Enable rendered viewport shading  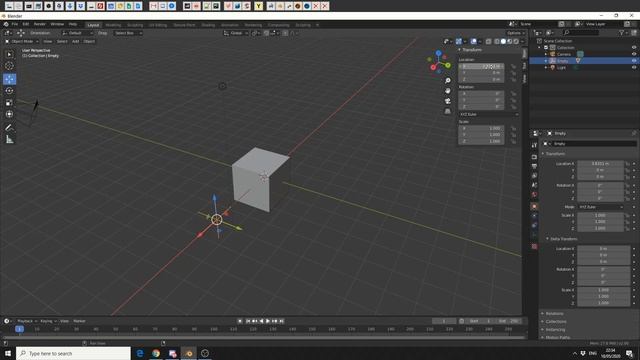tap(516, 41)
